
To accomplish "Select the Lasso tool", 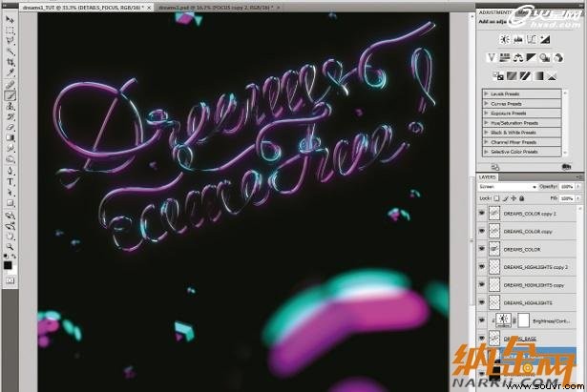I will tap(10, 41).
